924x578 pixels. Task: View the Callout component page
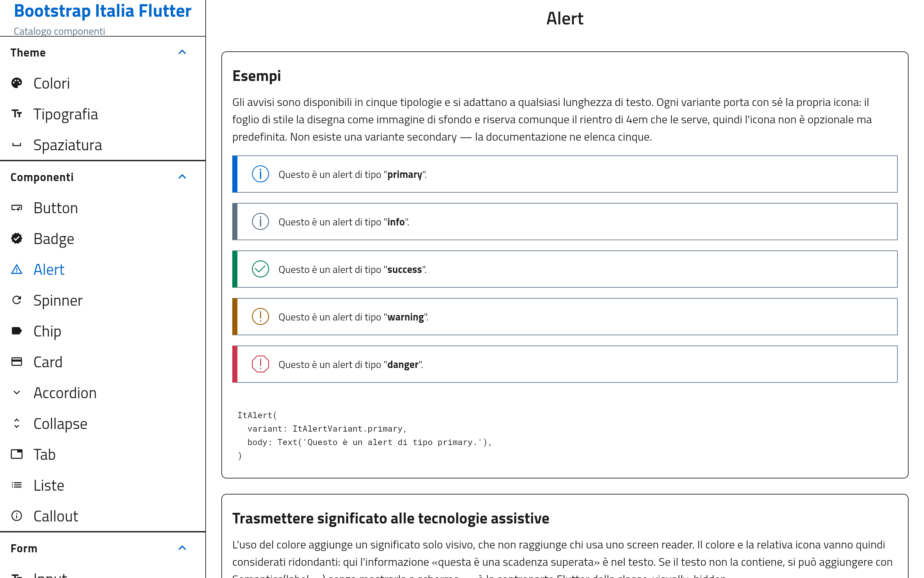(103, 516)
